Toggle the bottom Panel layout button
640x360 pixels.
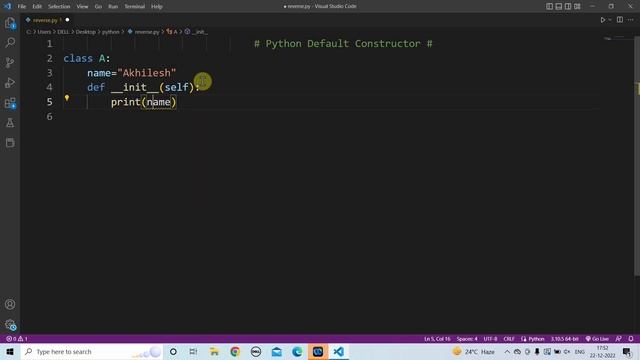click(x=559, y=7)
